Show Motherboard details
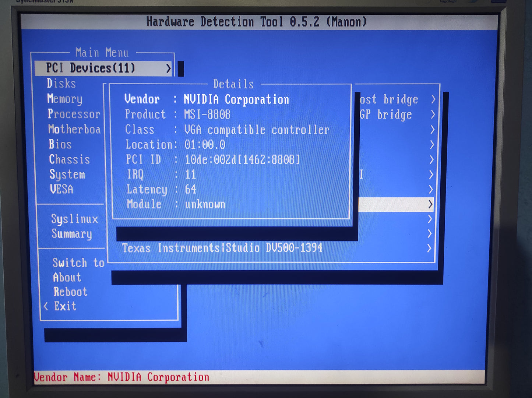This screenshot has width=532, height=398. pos(74,130)
